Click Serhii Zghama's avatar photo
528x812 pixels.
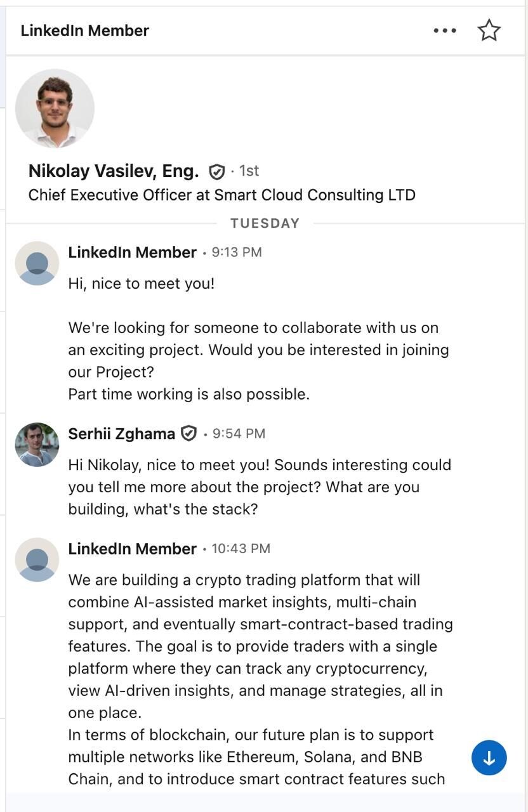point(37,445)
